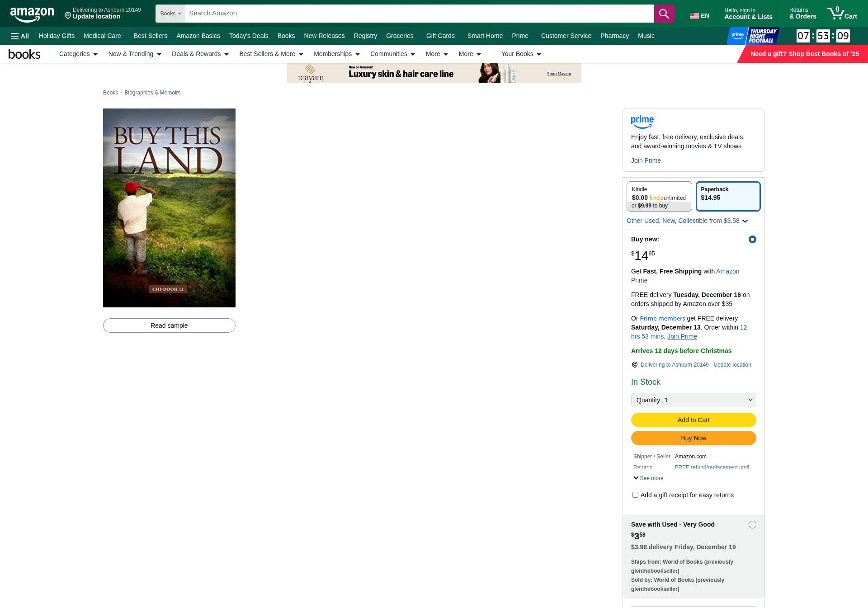Open the Registry nav link

(x=365, y=36)
